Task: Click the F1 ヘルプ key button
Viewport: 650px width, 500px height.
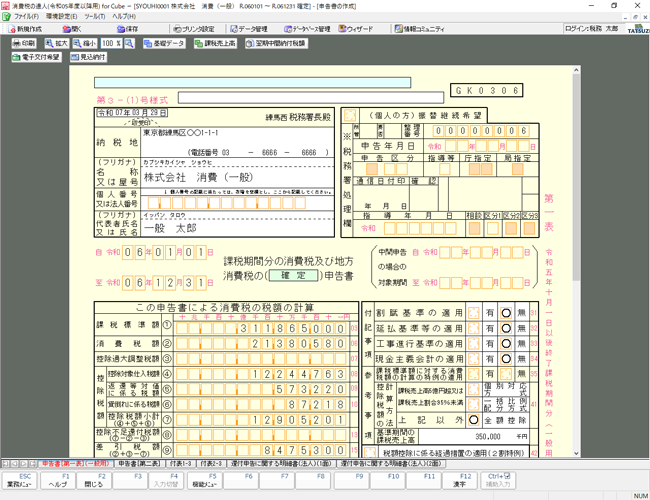Action: pyautogui.click(x=58, y=480)
